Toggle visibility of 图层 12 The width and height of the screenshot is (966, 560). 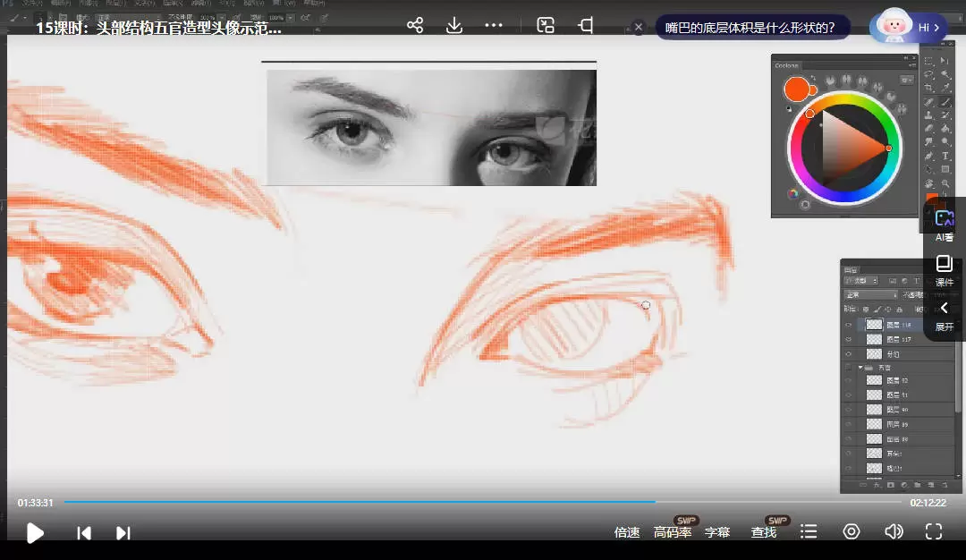click(848, 380)
